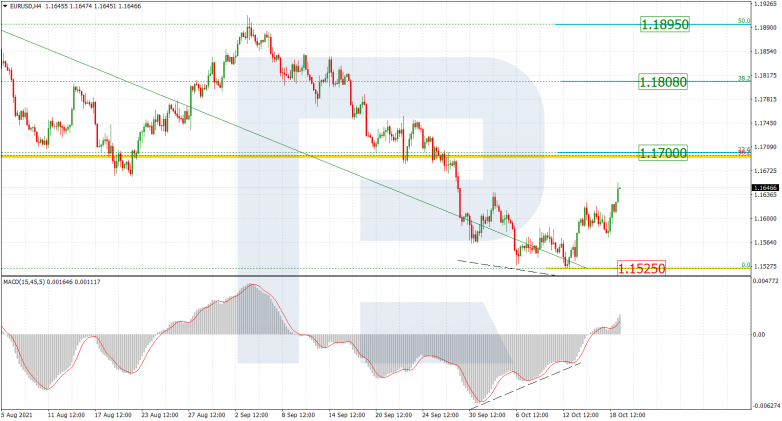Viewport: 782px width, 421px height.
Task: Click price axis value 1.15640
Action: tap(766, 242)
